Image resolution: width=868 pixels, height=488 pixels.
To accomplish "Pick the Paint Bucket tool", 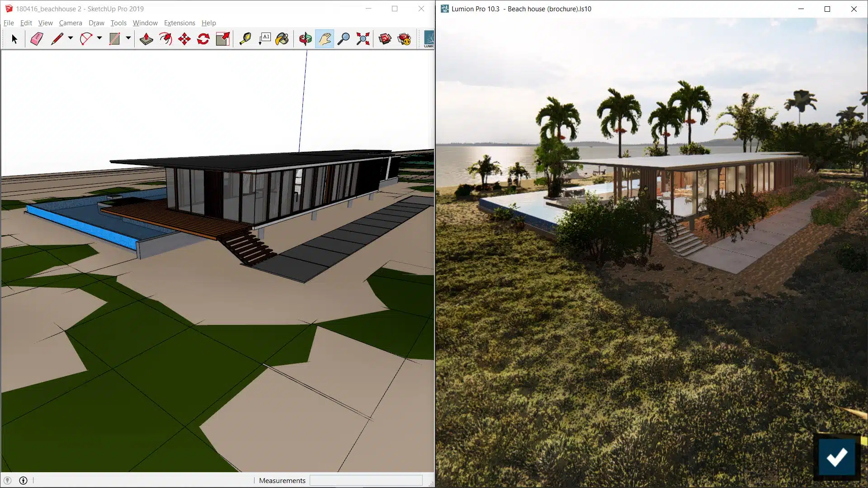I will [x=282, y=39].
